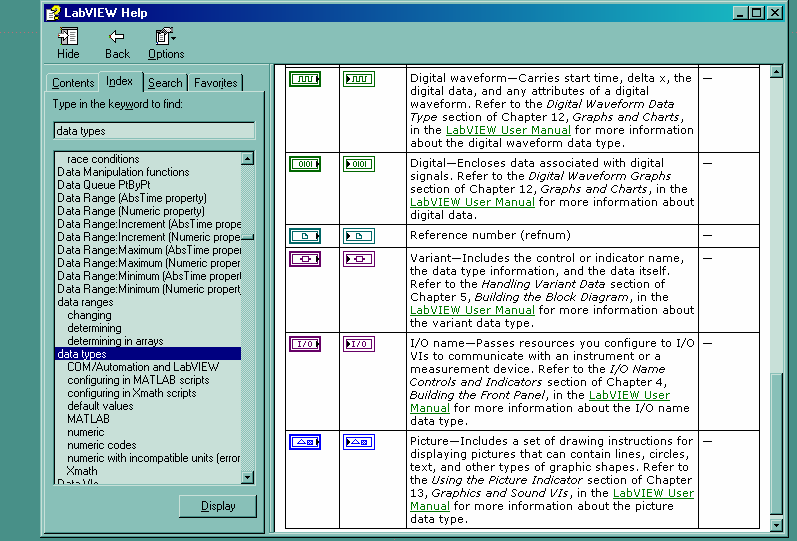Click the Back arrow toolbar icon
797x541 pixels.
point(117,36)
